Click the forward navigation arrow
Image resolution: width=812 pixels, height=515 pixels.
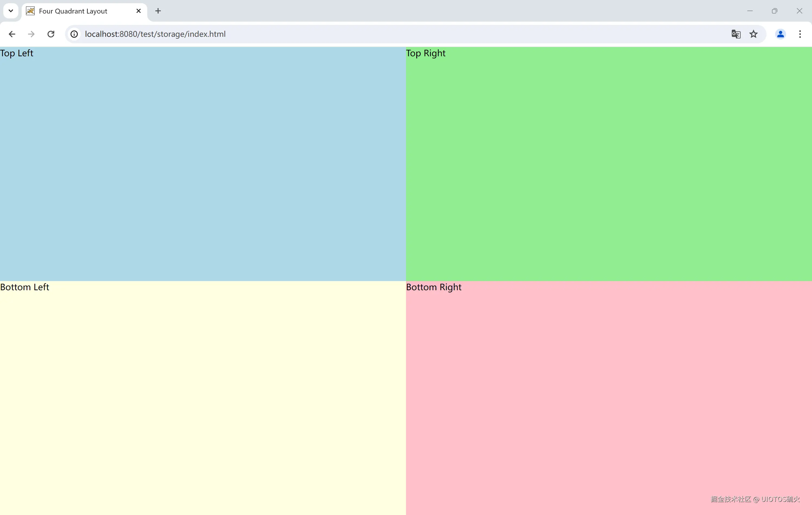31,34
